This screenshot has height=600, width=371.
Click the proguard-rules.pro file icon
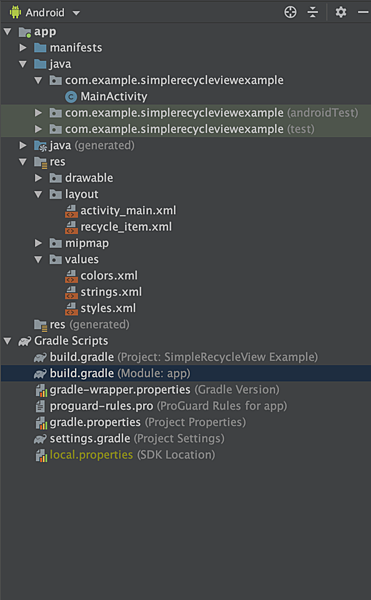point(40,406)
